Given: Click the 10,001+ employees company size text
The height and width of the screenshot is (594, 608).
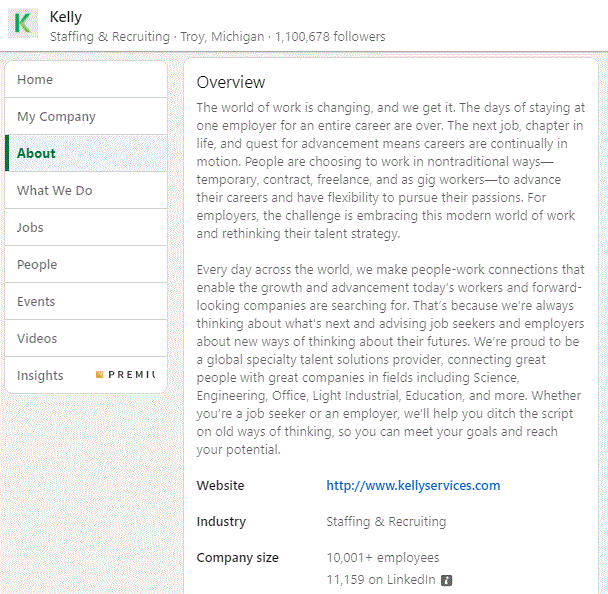Looking at the screenshot, I should coord(383,558).
